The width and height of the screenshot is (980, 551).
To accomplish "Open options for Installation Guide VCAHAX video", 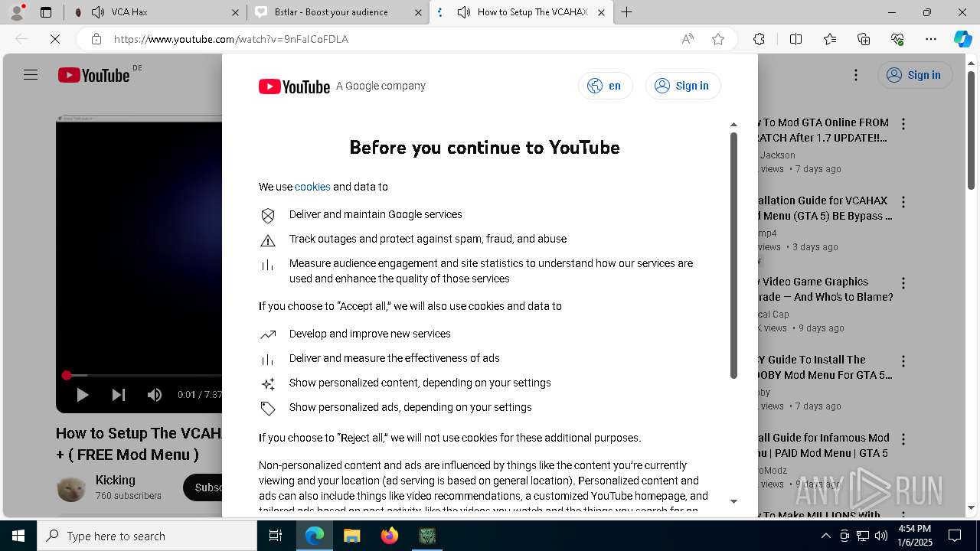I will (x=903, y=202).
